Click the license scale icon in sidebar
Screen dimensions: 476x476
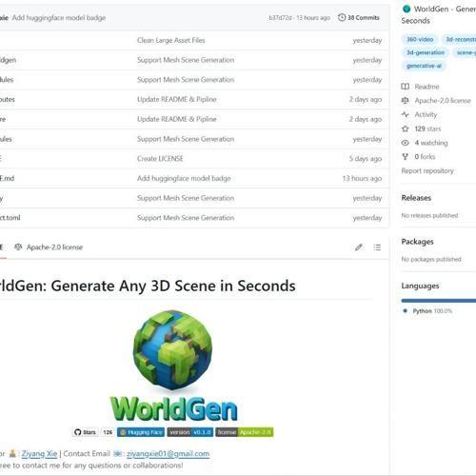(406, 100)
